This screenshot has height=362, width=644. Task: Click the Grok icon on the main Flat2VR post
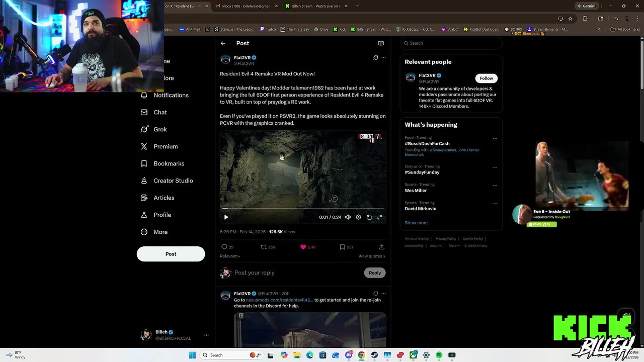(x=375, y=57)
